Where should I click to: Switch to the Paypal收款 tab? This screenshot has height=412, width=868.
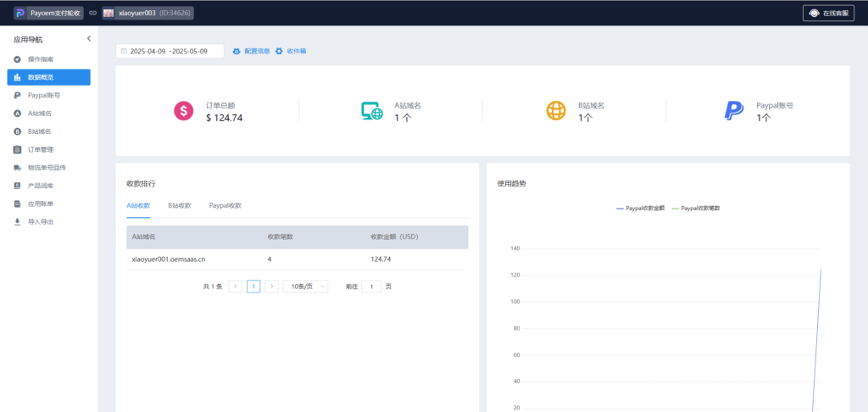pyautogui.click(x=225, y=205)
